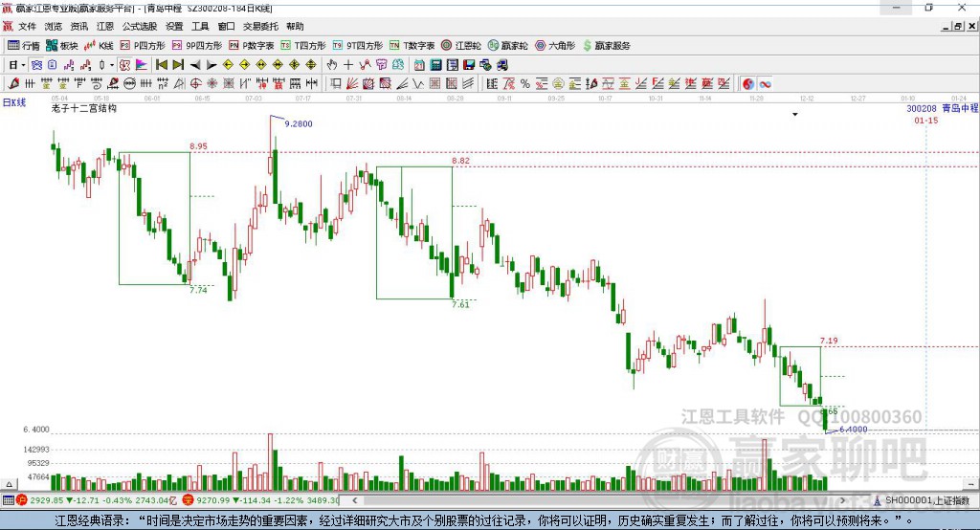
Task: Open the 交易委托 menu
Action: [260, 26]
